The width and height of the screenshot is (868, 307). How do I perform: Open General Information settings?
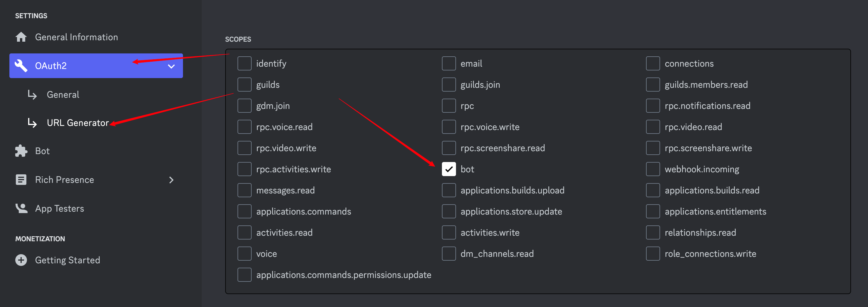[77, 37]
